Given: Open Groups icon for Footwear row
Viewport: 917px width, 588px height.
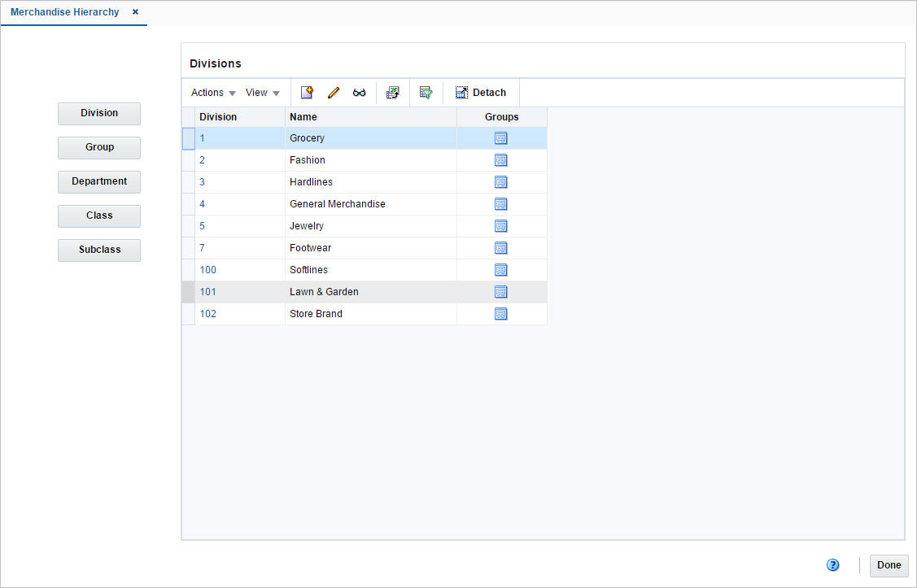Looking at the screenshot, I should 501,248.
